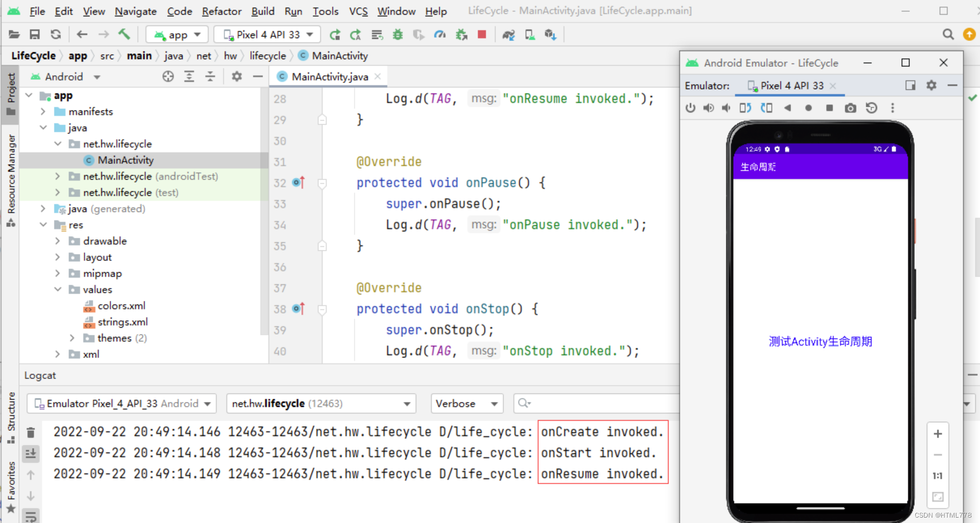Viewport: 980px width, 523px height.
Task: Open the net.hw.lifecycle process dropdown
Action: [321, 403]
